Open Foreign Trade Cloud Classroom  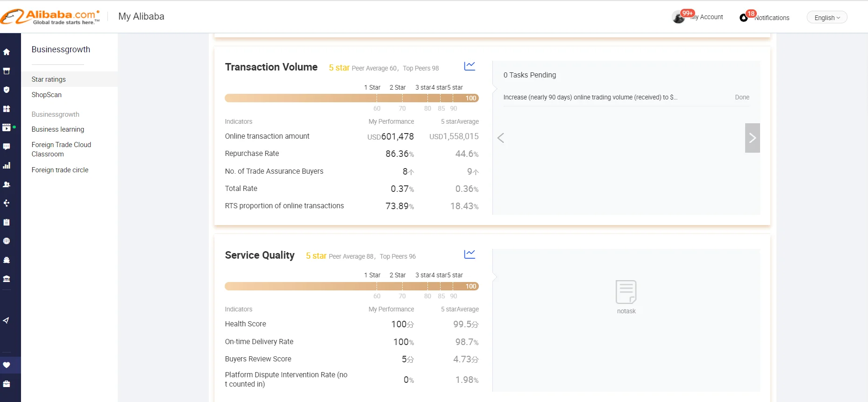click(61, 149)
